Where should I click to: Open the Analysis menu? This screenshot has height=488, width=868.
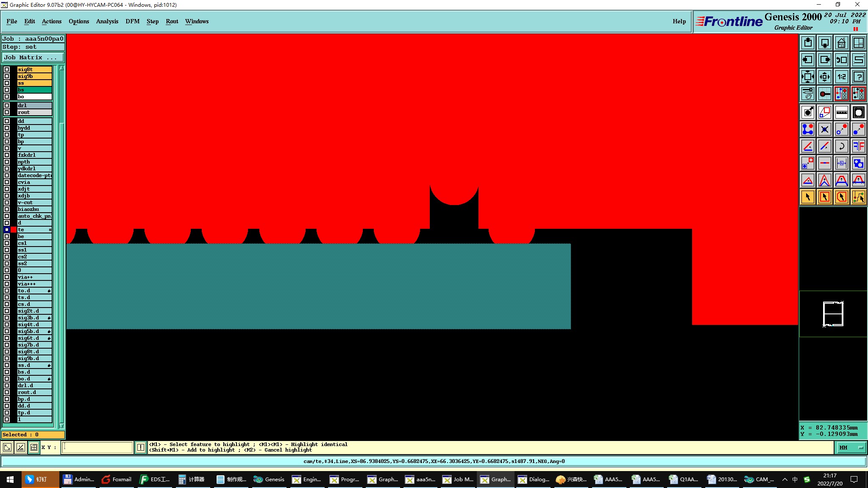click(x=107, y=21)
